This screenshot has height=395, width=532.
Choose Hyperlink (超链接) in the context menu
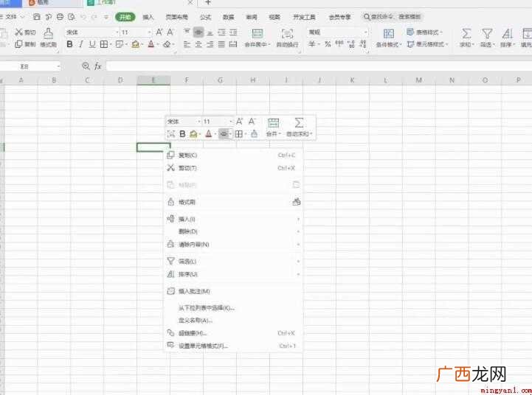(x=233, y=333)
